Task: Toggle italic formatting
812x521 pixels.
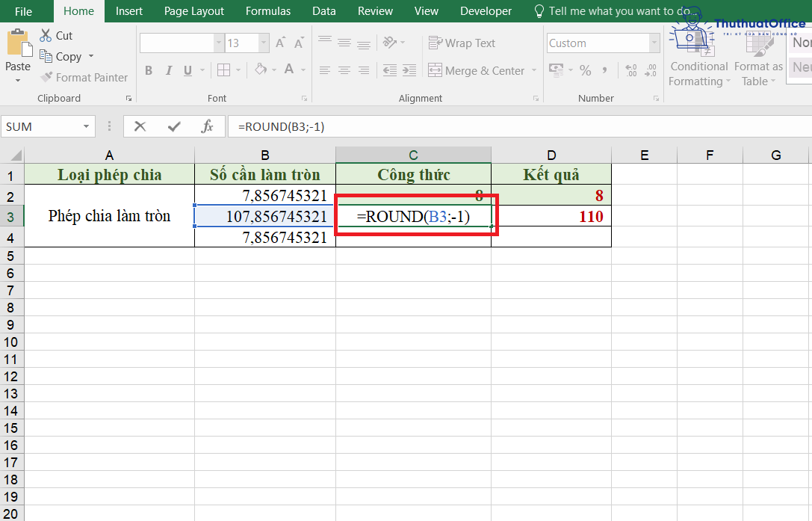Action: 169,70
